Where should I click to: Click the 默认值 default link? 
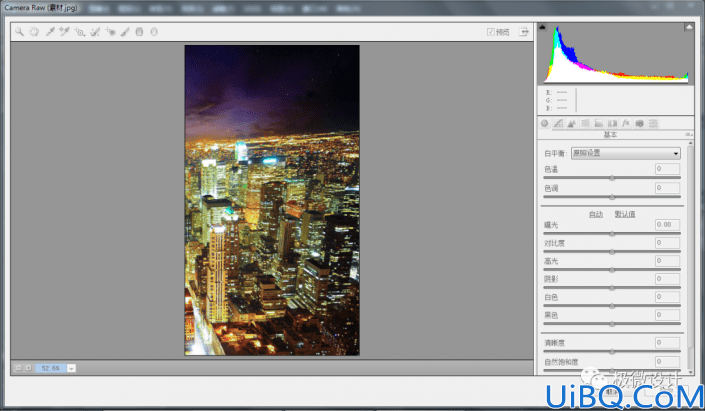pos(625,214)
